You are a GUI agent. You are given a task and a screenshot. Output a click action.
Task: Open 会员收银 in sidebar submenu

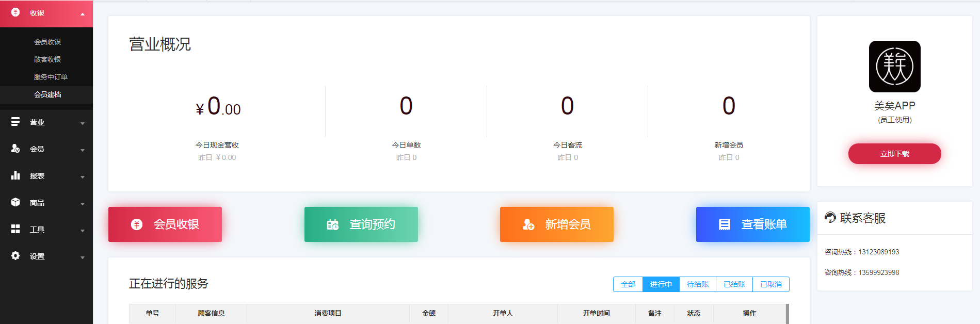click(x=47, y=42)
